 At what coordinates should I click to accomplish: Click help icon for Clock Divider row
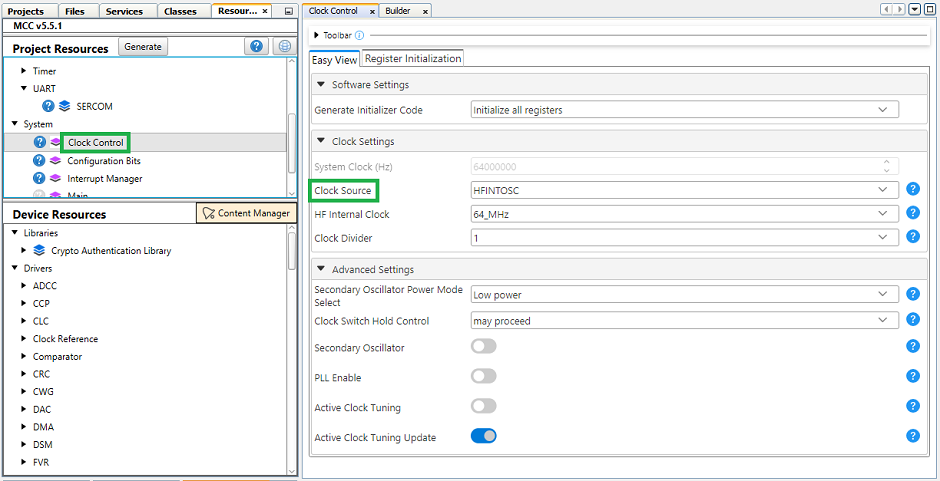point(912,237)
